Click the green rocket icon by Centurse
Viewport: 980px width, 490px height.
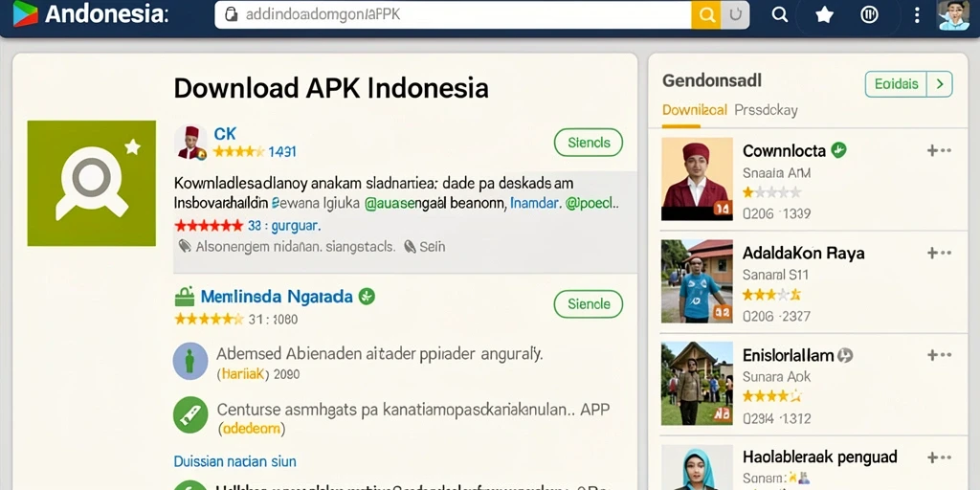click(190, 415)
